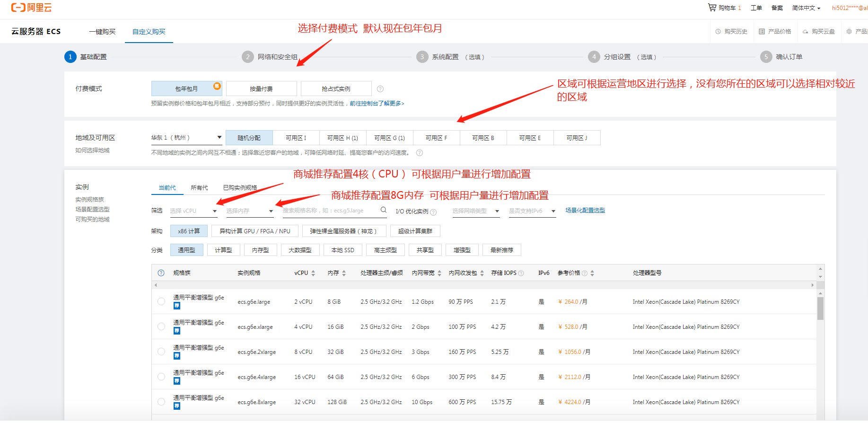This screenshot has height=423, width=868.
Task: Click help icon beside 参考价格
Action: point(585,273)
